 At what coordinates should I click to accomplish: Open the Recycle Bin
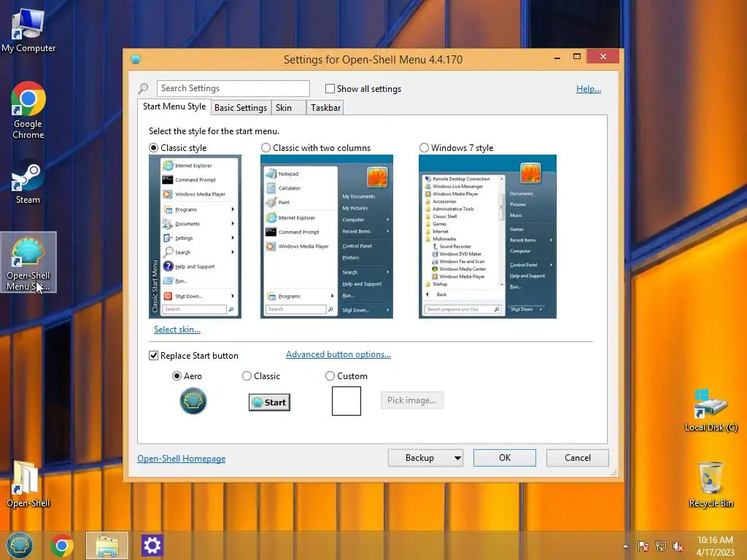[x=711, y=484]
